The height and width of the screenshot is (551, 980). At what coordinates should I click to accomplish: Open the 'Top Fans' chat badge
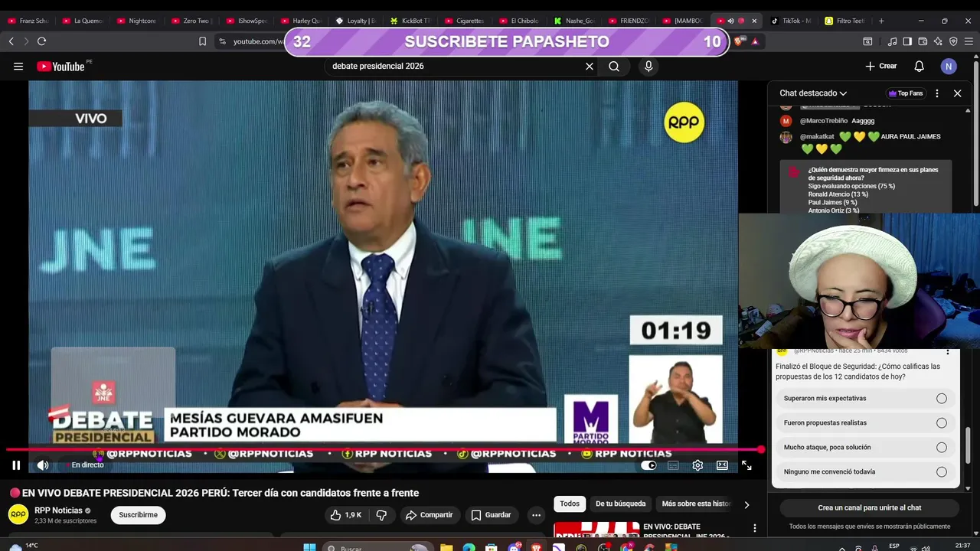tap(906, 93)
